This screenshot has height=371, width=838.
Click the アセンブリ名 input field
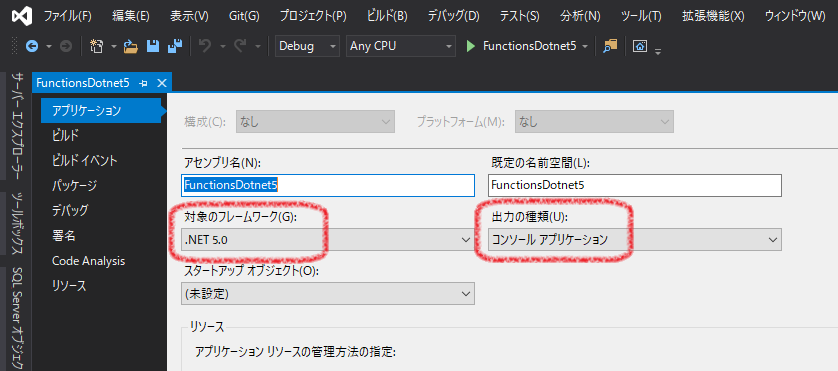[328, 186]
